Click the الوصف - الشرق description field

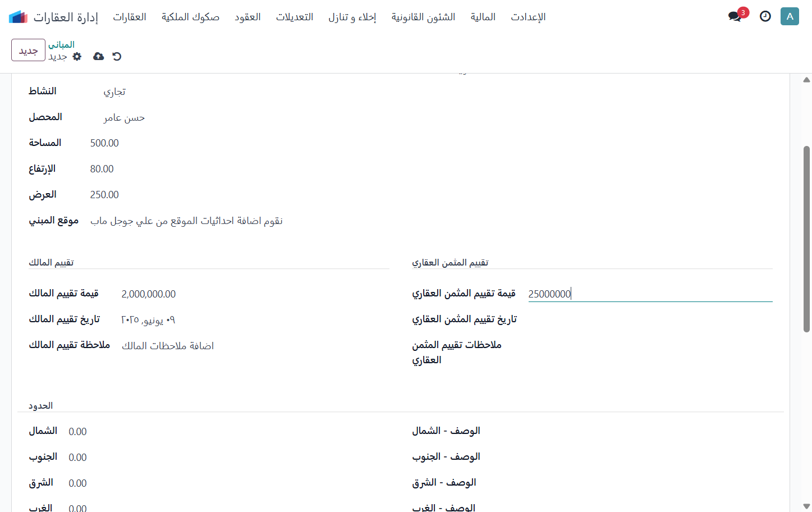(x=632, y=483)
